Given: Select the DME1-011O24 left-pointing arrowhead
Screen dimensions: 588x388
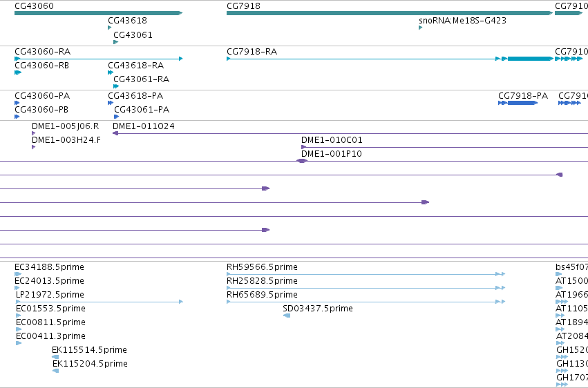Looking at the screenshot, I should pyautogui.click(x=115, y=133).
